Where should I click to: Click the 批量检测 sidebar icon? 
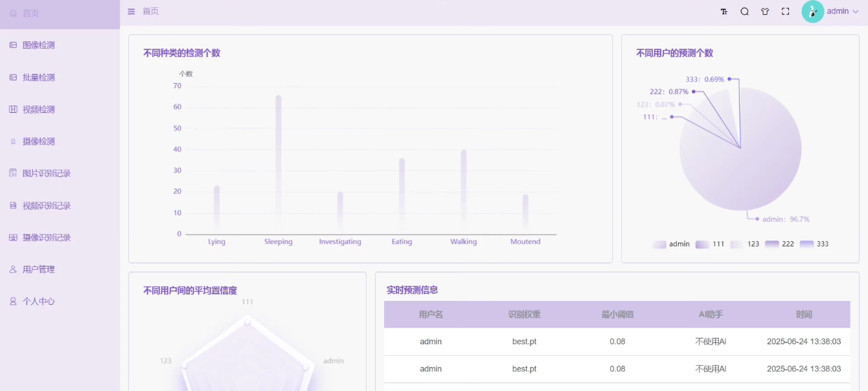tap(13, 77)
